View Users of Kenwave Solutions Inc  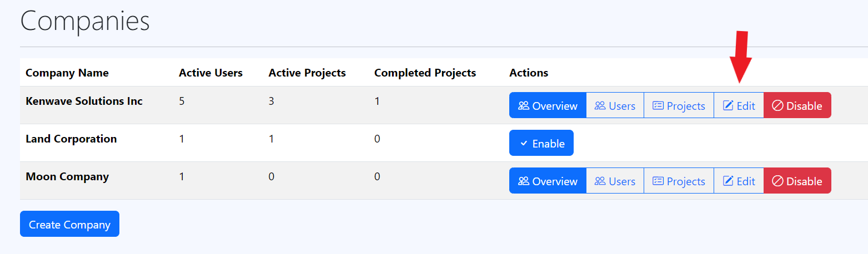click(x=615, y=105)
